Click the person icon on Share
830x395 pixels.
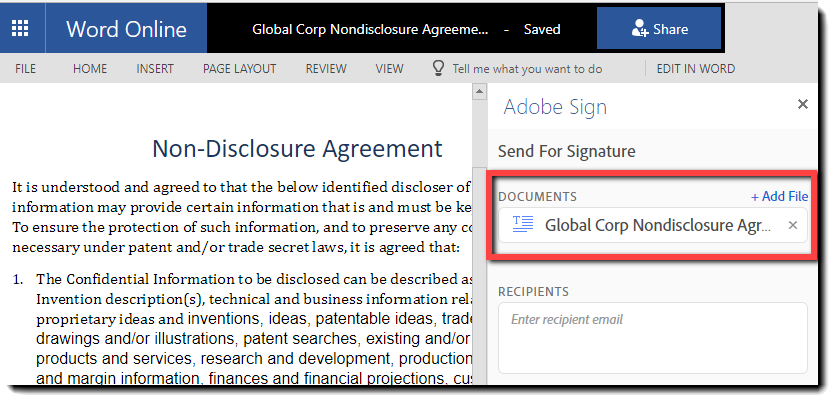(639, 29)
